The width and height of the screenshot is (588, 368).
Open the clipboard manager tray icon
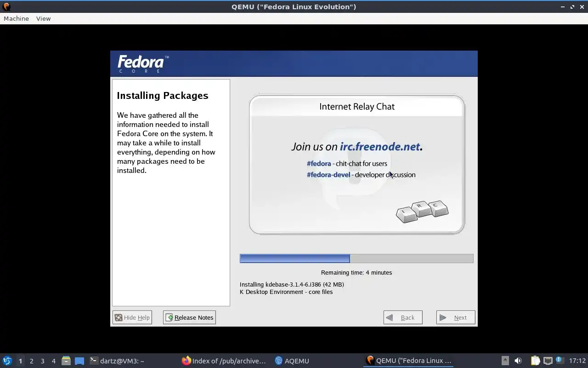point(535,361)
